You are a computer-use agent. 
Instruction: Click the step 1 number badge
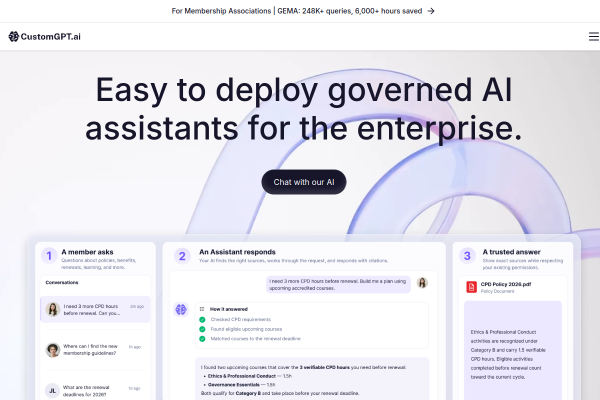tap(49, 256)
